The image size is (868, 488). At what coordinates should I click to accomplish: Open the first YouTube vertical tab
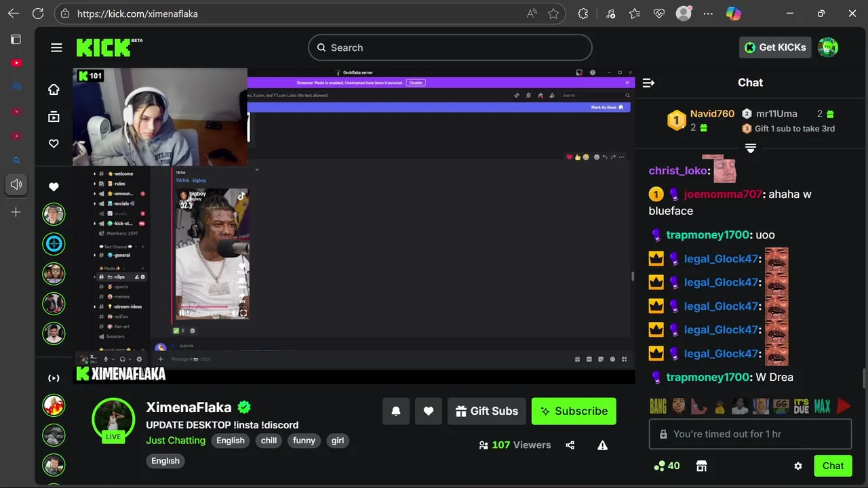click(16, 63)
